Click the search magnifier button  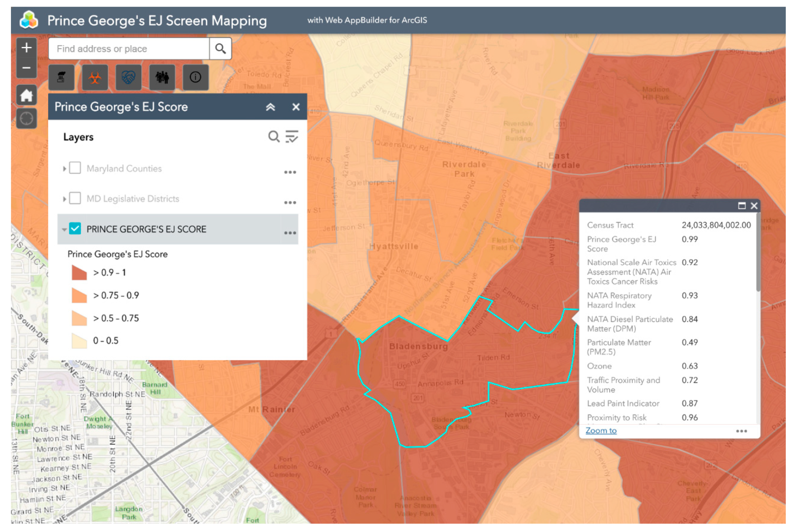coord(220,49)
